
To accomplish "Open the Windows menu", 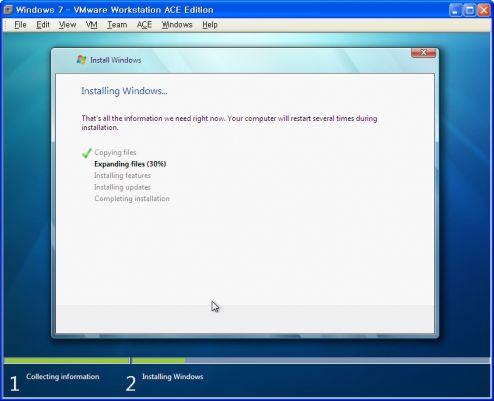I will 177,25.
